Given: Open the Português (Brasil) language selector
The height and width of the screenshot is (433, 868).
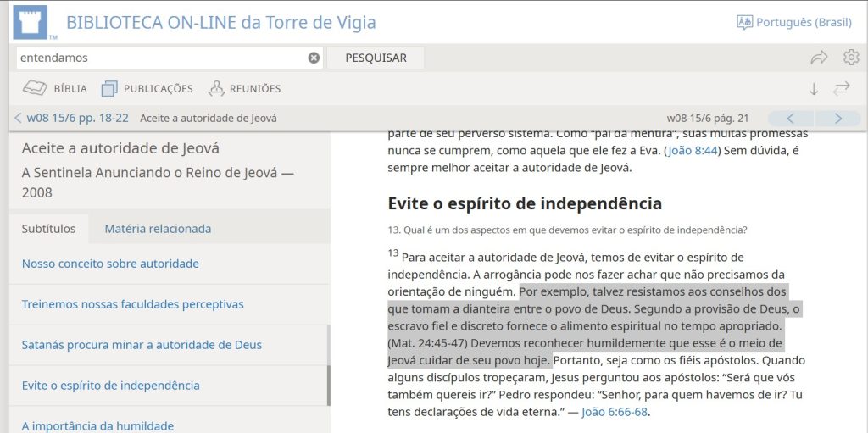Looking at the screenshot, I should click(x=794, y=23).
